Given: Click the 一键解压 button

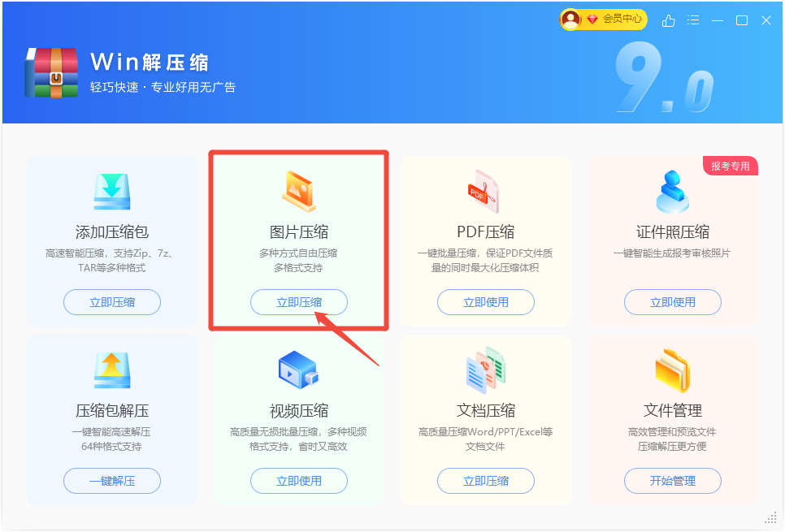Looking at the screenshot, I should [x=112, y=481].
